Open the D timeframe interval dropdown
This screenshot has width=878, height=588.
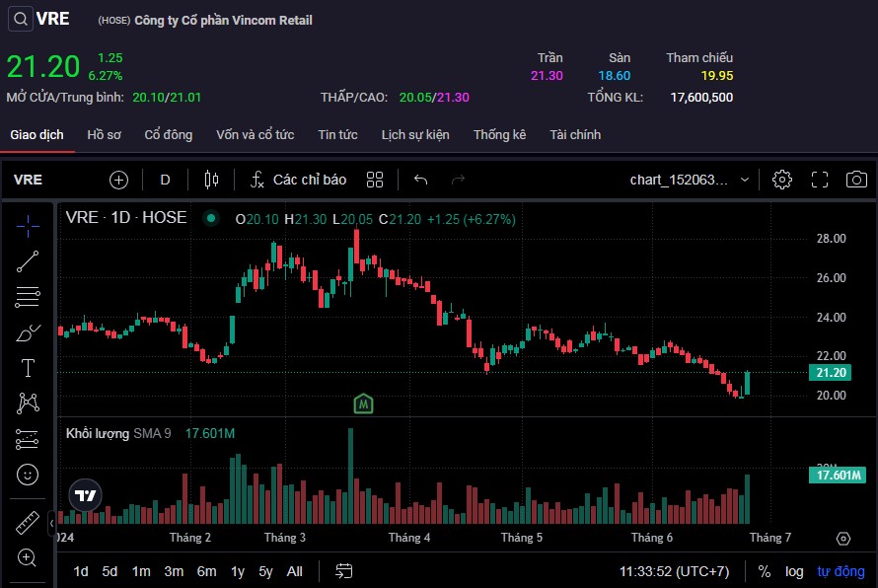coord(165,180)
